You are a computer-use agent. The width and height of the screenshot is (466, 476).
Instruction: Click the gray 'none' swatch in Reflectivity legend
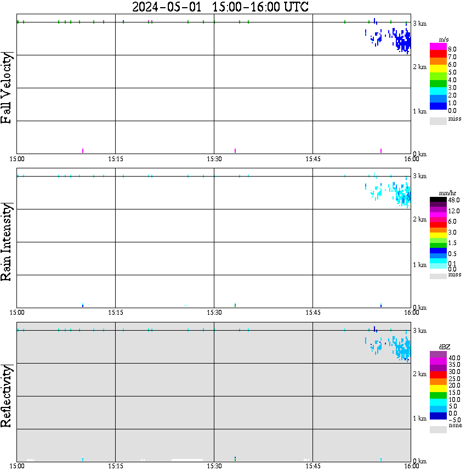point(438,429)
